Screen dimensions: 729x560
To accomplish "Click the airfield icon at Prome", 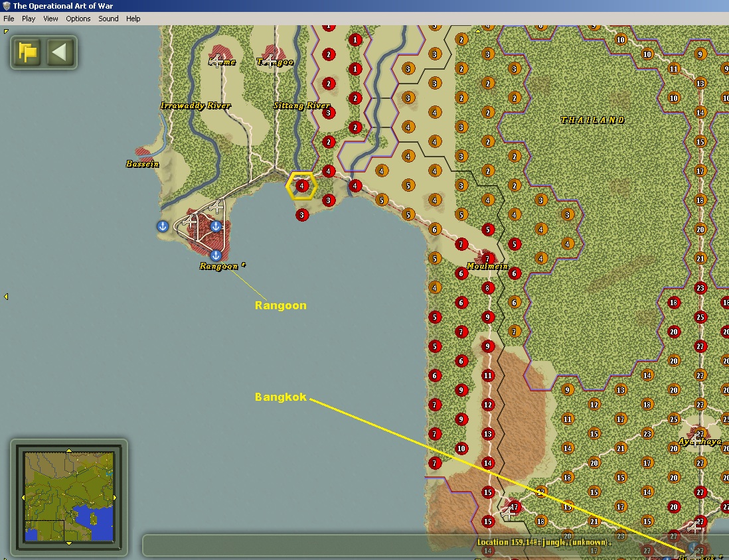I will point(216,60).
